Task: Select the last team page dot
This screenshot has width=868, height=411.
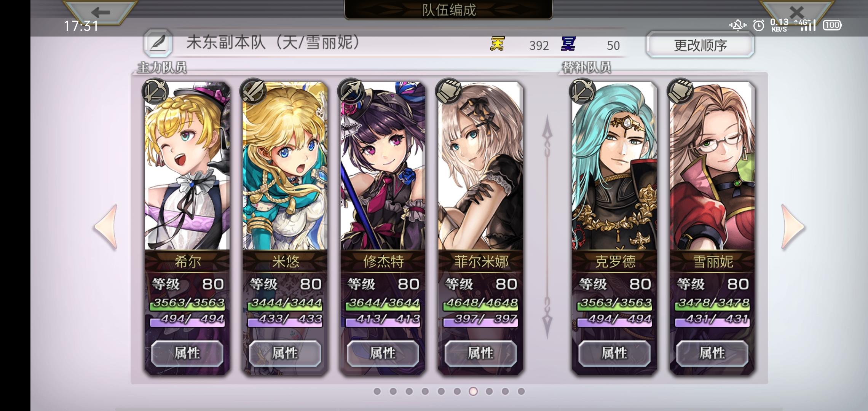Action: pyautogui.click(x=521, y=391)
